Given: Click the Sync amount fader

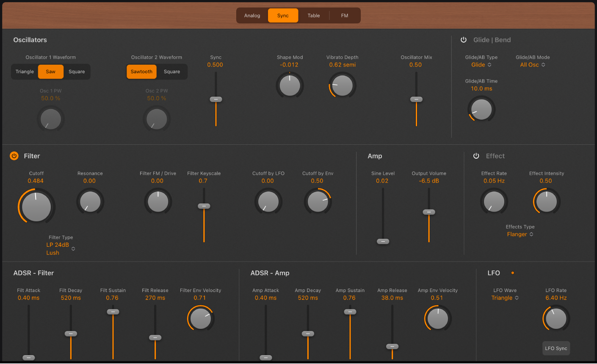Looking at the screenshot, I should click(x=216, y=99).
